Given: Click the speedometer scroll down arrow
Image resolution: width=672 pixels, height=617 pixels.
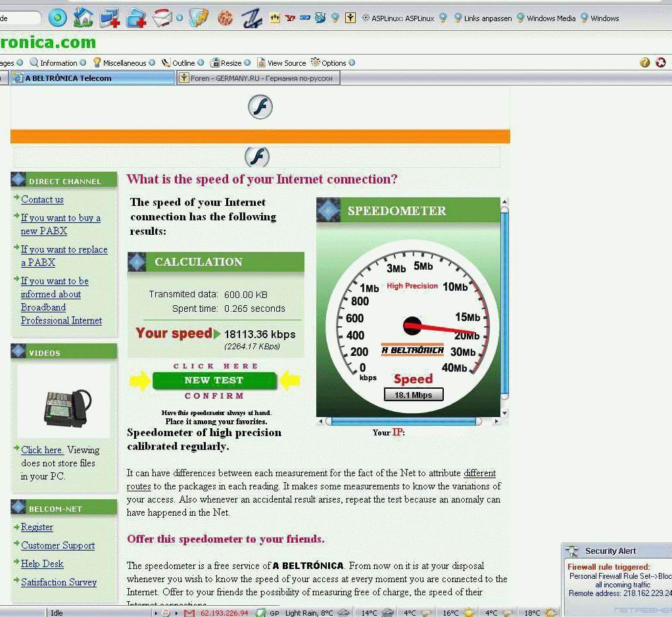Looking at the screenshot, I should tap(504, 413).
